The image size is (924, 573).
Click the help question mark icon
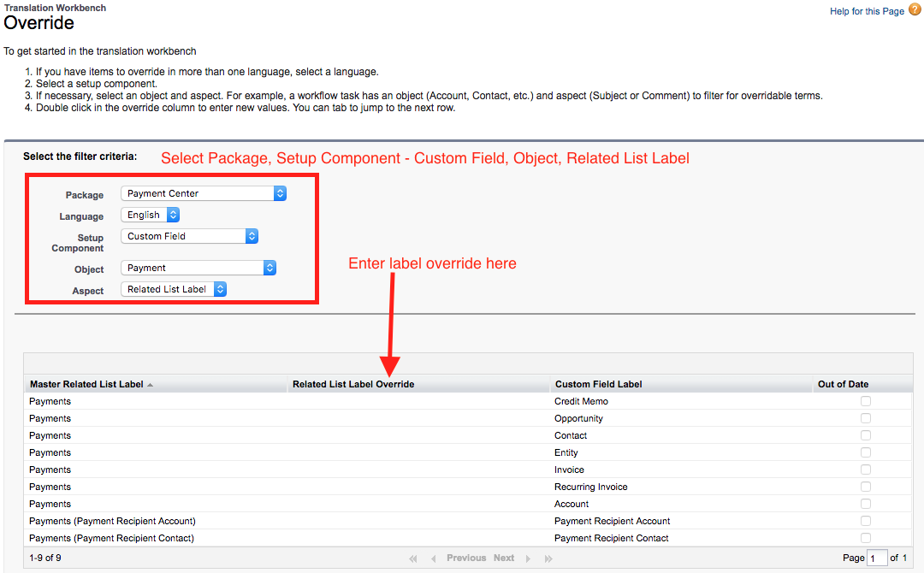click(x=915, y=9)
